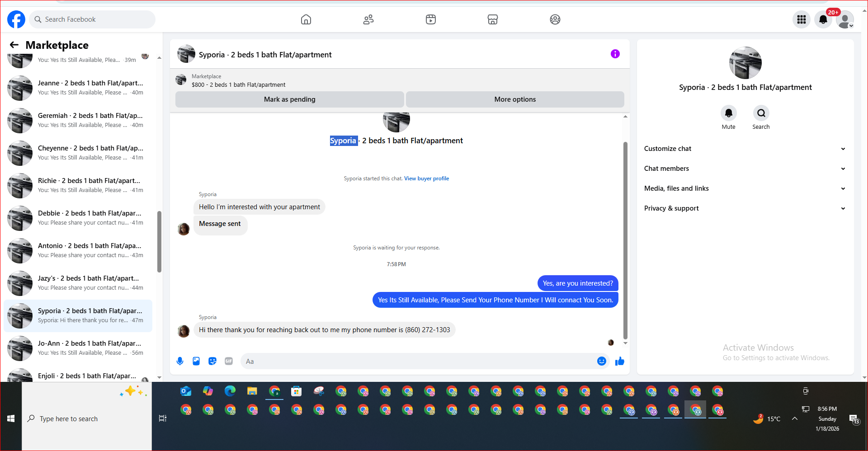Image resolution: width=868 pixels, height=451 pixels.
Task: Open Task View on taskbar
Action: (x=163, y=418)
